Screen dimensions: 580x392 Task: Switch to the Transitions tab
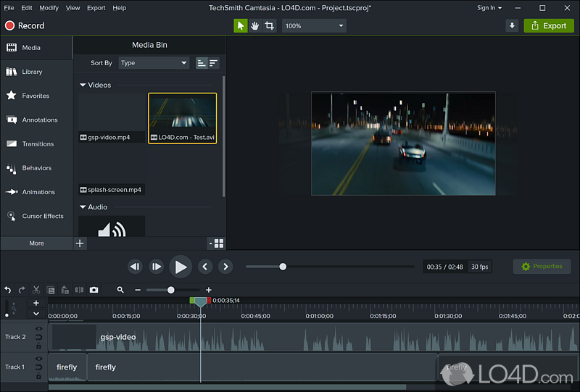[38, 143]
